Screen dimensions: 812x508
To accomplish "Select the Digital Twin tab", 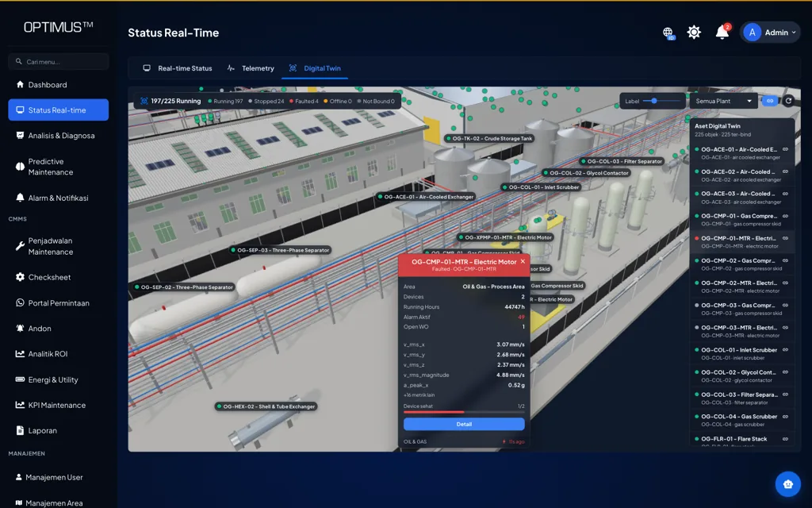I will point(315,68).
